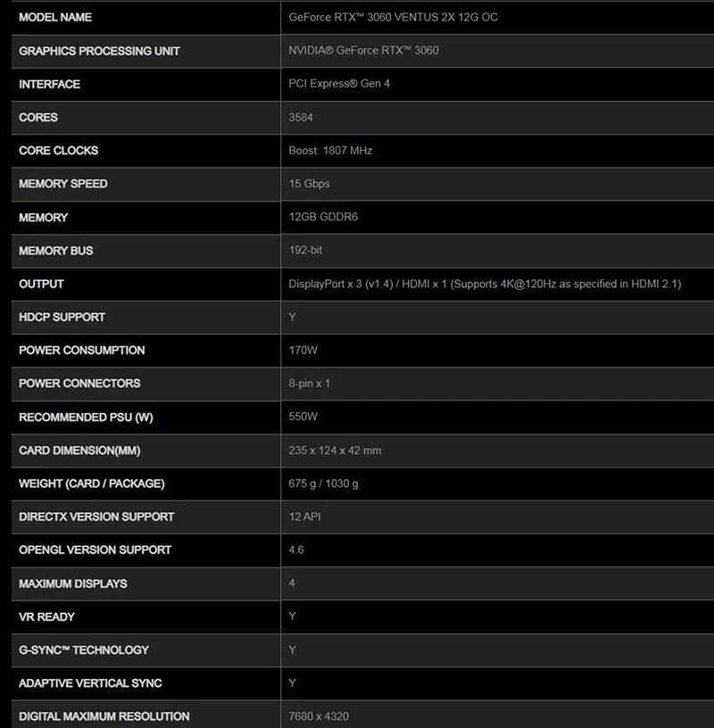Select the OpenGL version 4.6 value
Image resolution: width=714 pixels, height=728 pixels.
(296, 550)
